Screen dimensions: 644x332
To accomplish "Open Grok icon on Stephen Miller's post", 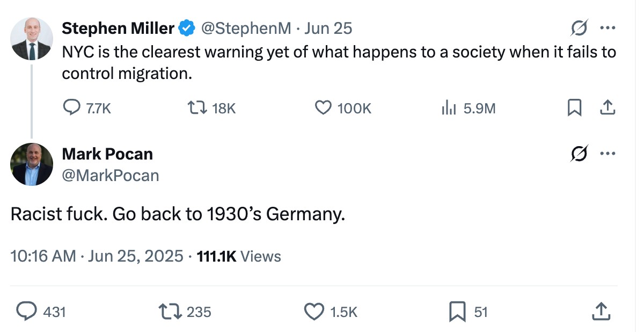I will click(580, 27).
